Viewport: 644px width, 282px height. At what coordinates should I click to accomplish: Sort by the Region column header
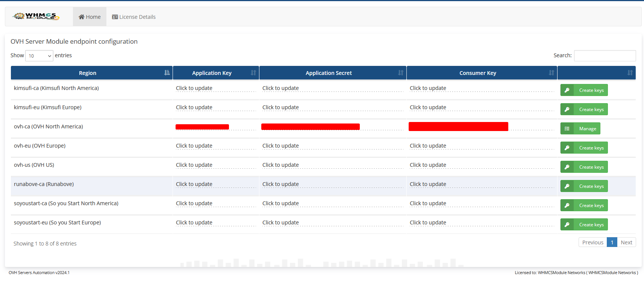tap(92, 73)
